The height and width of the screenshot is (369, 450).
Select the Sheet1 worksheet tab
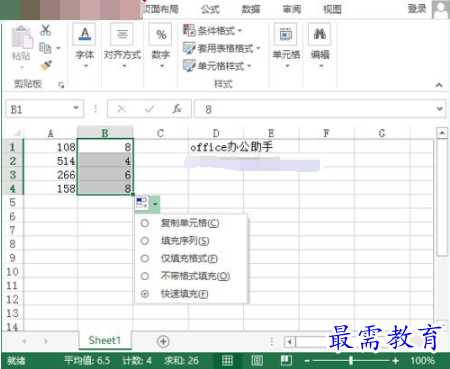(x=105, y=340)
